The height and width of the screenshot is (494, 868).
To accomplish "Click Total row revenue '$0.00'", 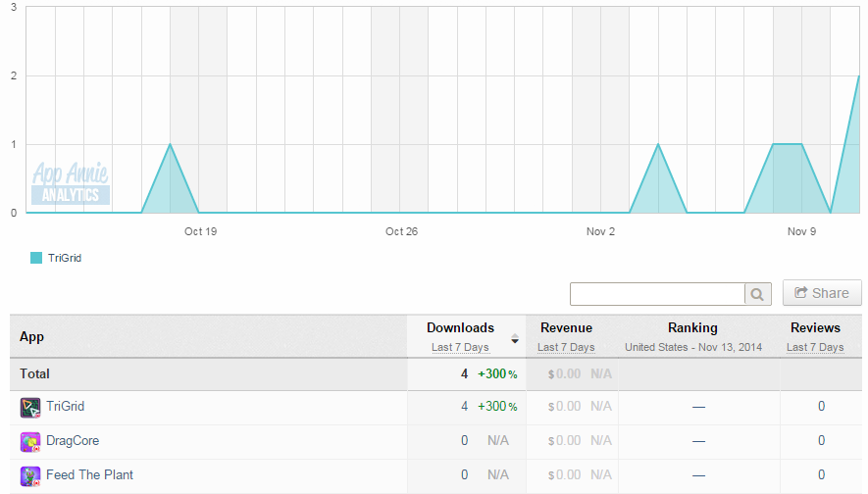I will click(564, 374).
